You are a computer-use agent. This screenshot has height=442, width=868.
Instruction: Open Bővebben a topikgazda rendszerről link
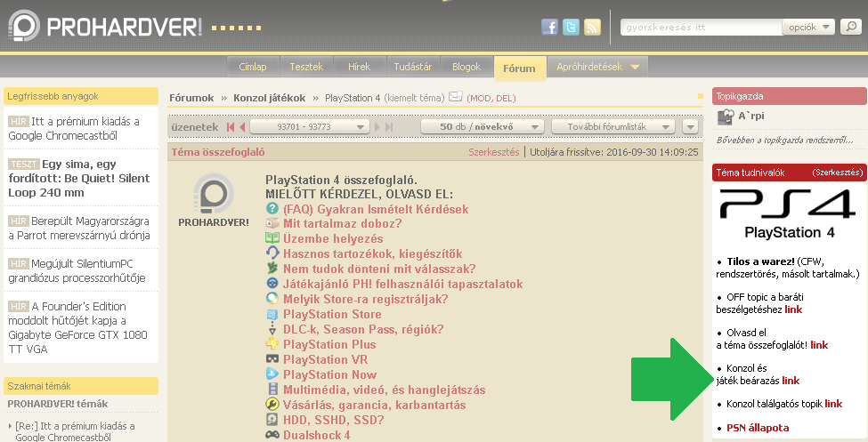click(784, 140)
